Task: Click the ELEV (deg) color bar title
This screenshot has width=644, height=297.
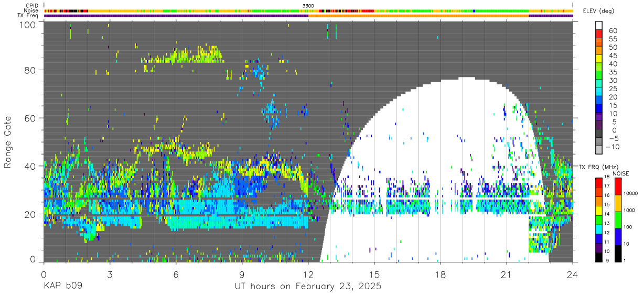Action: click(x=599, y=11)
